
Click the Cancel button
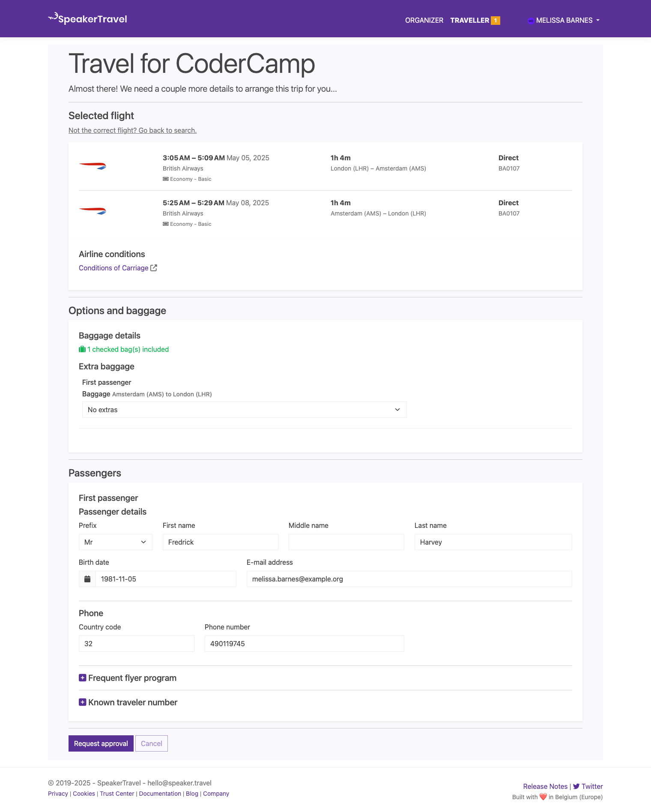tap(151, 743)
